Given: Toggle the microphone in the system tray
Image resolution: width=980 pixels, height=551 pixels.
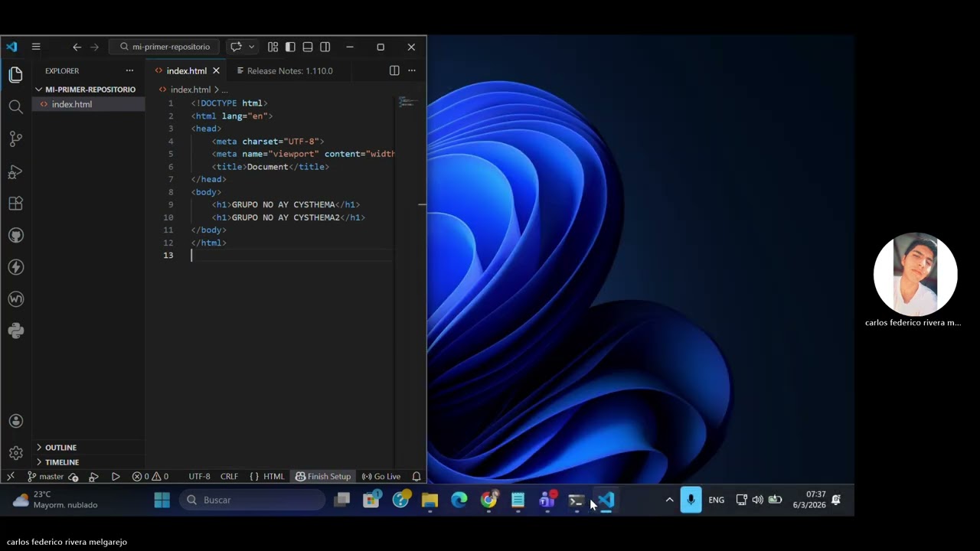Looking at the screenshot, I should 691,500.
